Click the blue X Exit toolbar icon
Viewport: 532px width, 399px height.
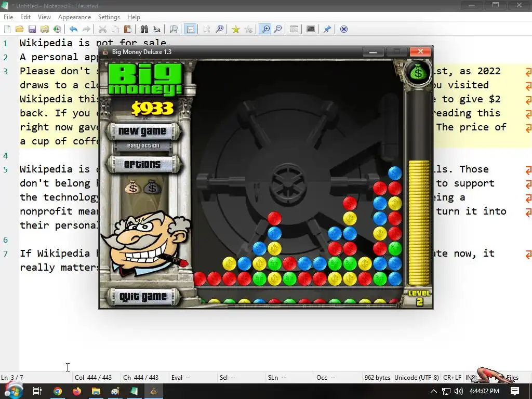click(x=344, y=29)
